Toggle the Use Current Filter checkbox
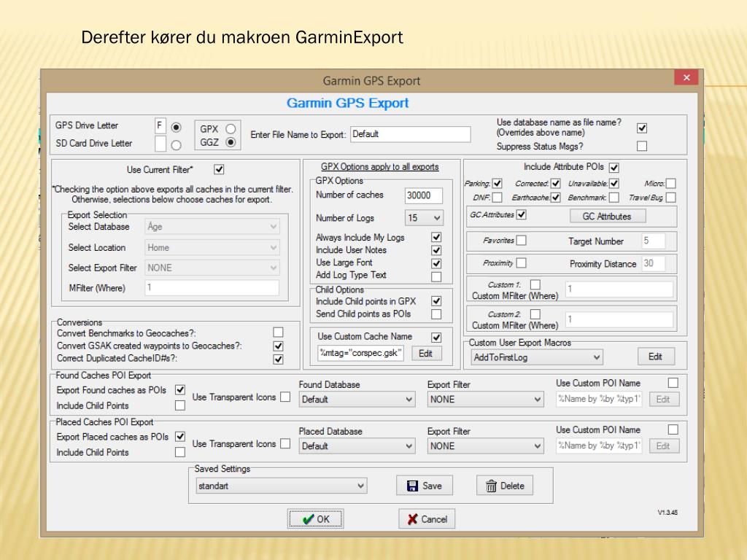Viewport: 747px width, 560px height. (219, 169)
